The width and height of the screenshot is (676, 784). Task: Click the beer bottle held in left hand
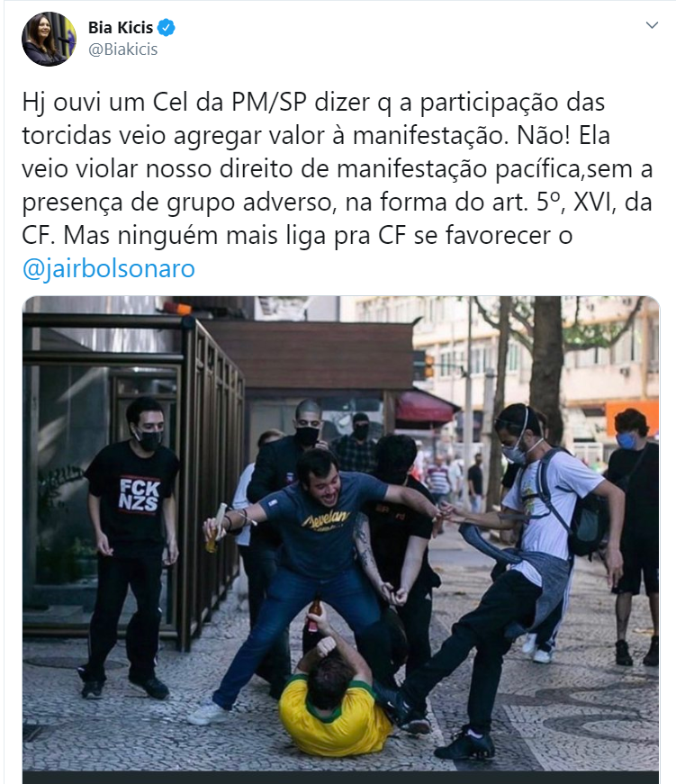215,528
